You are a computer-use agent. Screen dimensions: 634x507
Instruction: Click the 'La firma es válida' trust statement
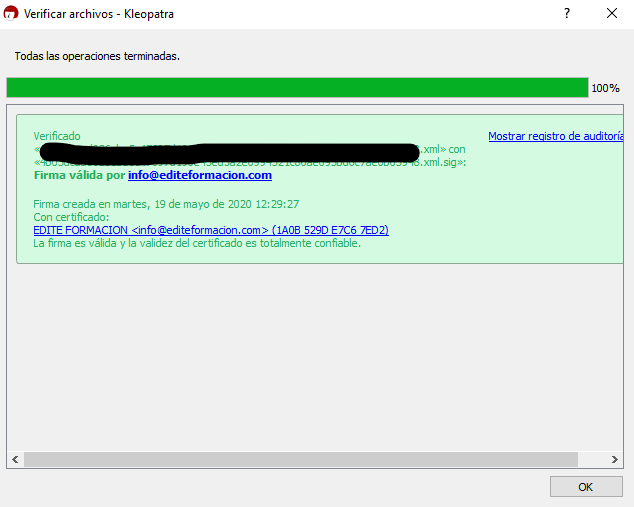point(197,243)
